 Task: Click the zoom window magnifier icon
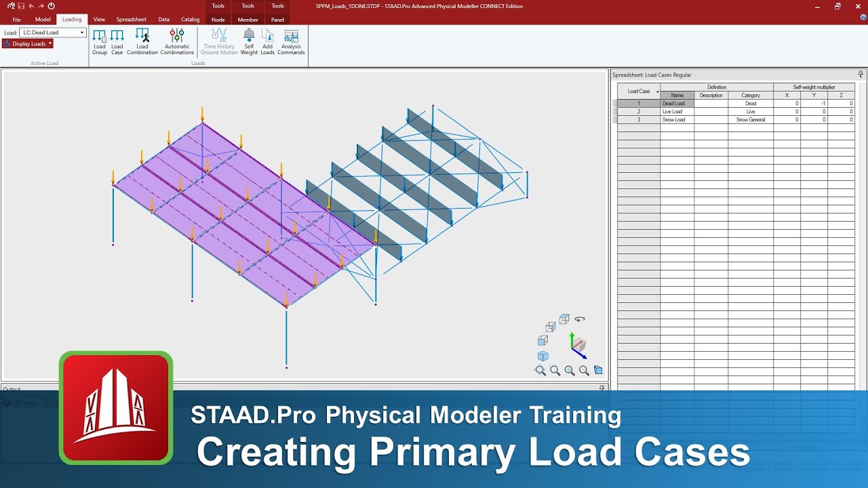click(x=555, y=371)
